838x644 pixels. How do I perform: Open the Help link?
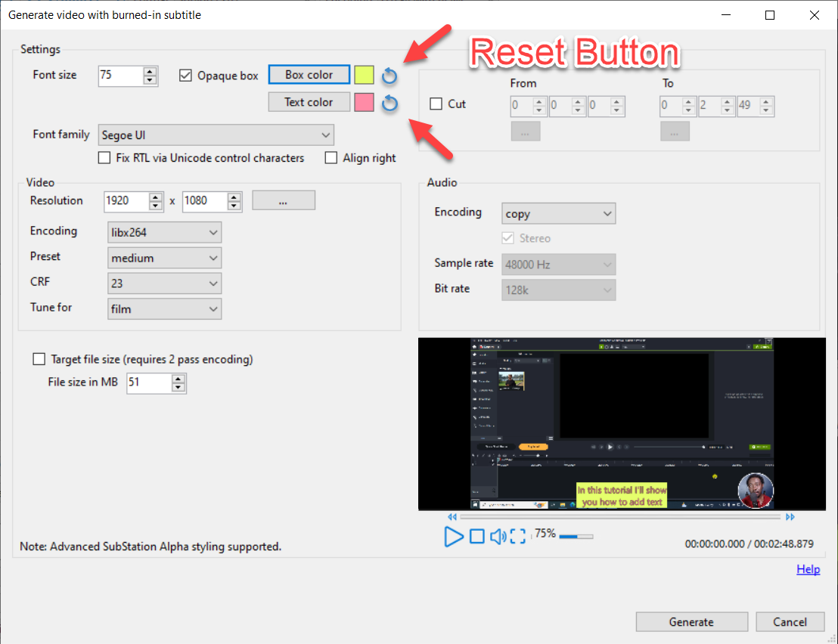click(x=808, y=569)
